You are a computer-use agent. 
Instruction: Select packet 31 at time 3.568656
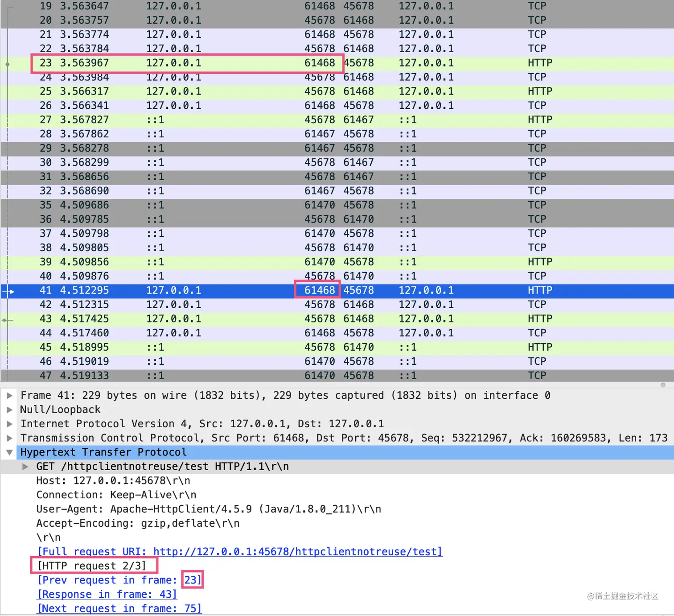point(337,177)
